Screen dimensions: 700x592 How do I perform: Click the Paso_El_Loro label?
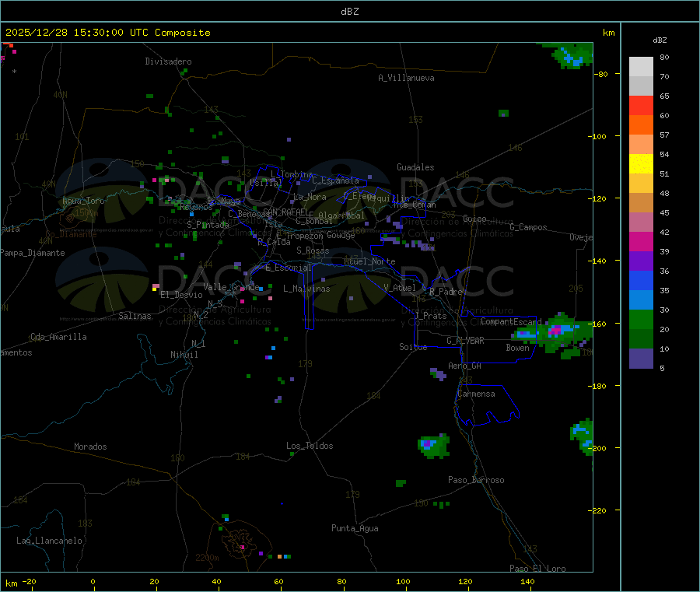pyautogui.click(x=537, y=569)
